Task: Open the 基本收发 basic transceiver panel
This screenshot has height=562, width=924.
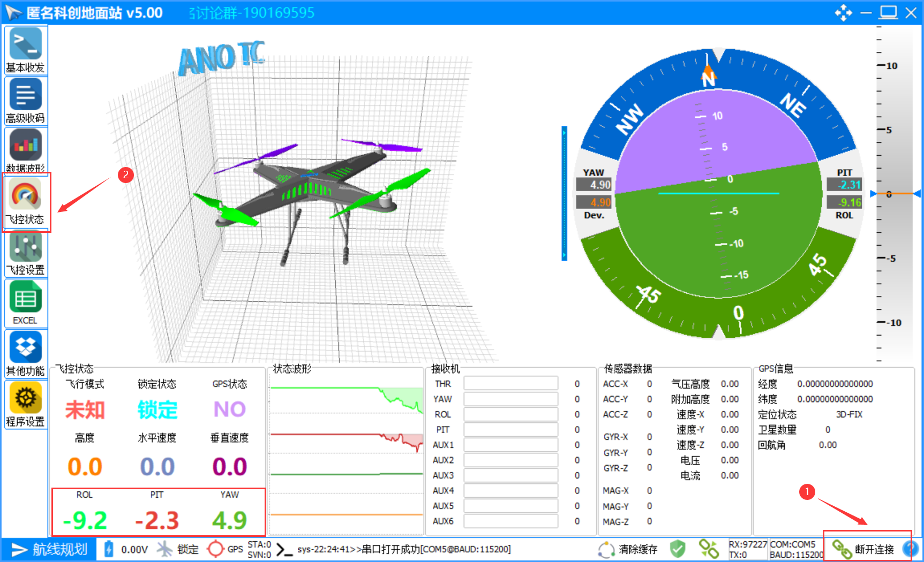Action: coord(25,50)
